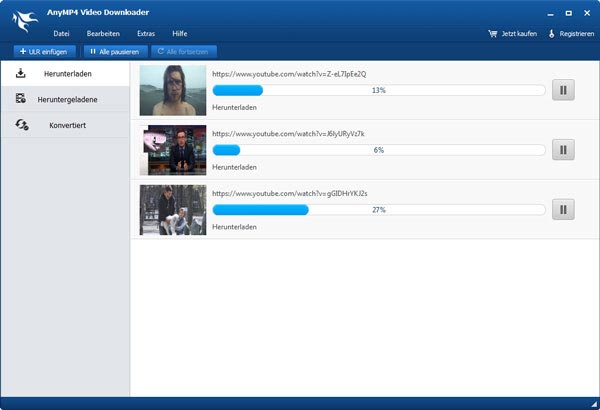This screenshot has width=600, height=410.
Task: Click Herunterladen status under 27% download
Action: point(234,227)
